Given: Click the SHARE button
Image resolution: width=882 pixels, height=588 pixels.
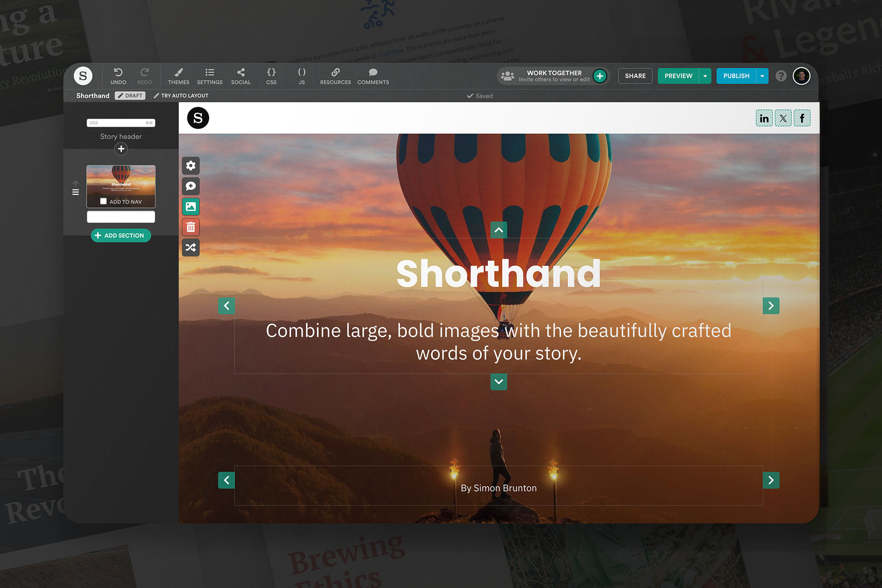Looking at the screenshot, I should coord(634,75).
